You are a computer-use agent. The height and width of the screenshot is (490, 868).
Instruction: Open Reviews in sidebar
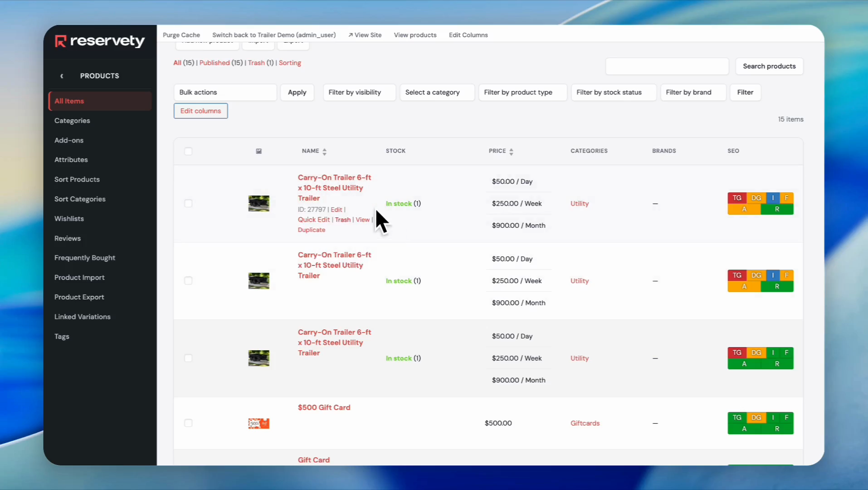click(68, 238)
